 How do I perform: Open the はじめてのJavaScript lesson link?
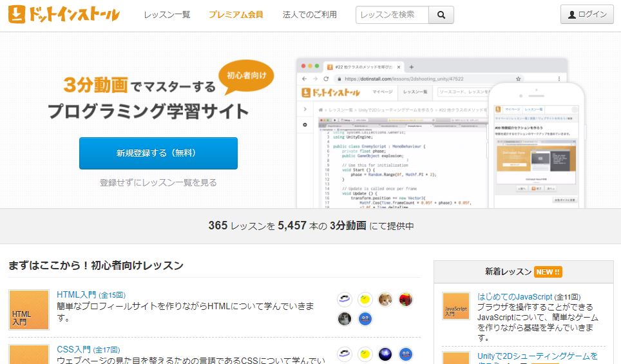(x=515, y=296)
